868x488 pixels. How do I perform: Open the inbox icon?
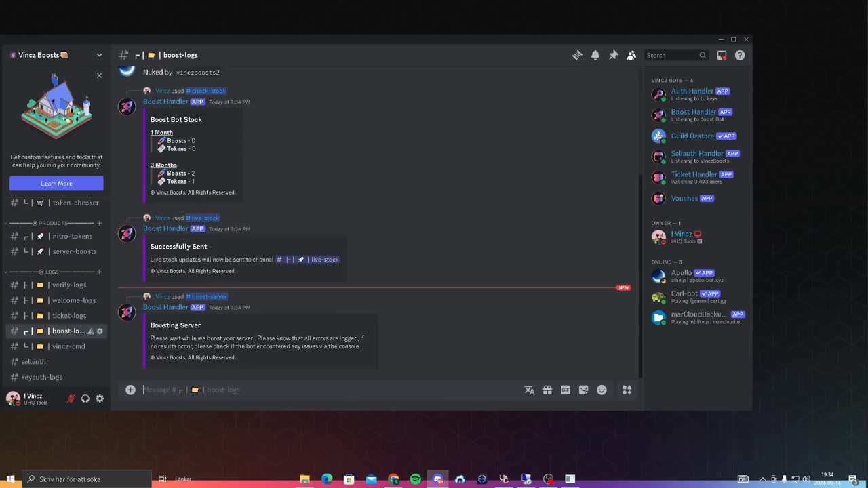pyautogui.click(x=722, y=55)
